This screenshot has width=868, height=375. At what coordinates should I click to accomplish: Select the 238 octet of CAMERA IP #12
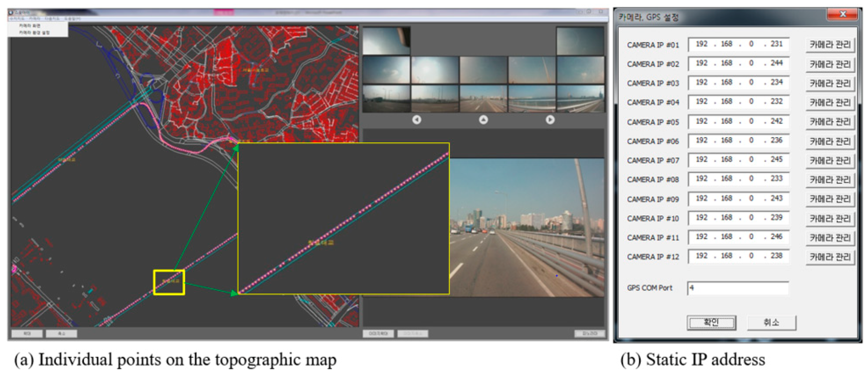pos(776,256)
